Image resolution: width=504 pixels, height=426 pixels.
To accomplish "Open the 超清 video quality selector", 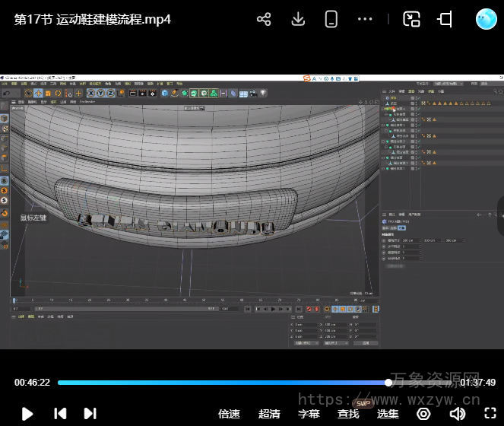I will pyautogui.click(x=269, y=414).
